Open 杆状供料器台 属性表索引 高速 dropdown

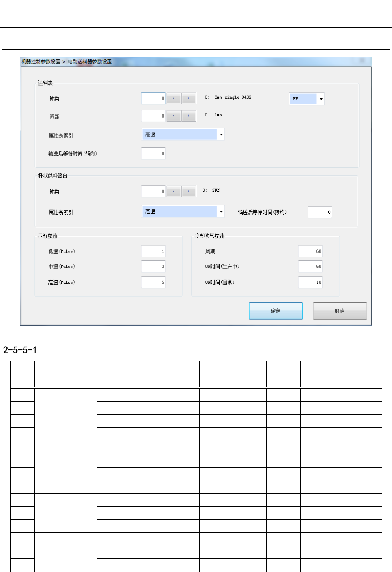221,211
